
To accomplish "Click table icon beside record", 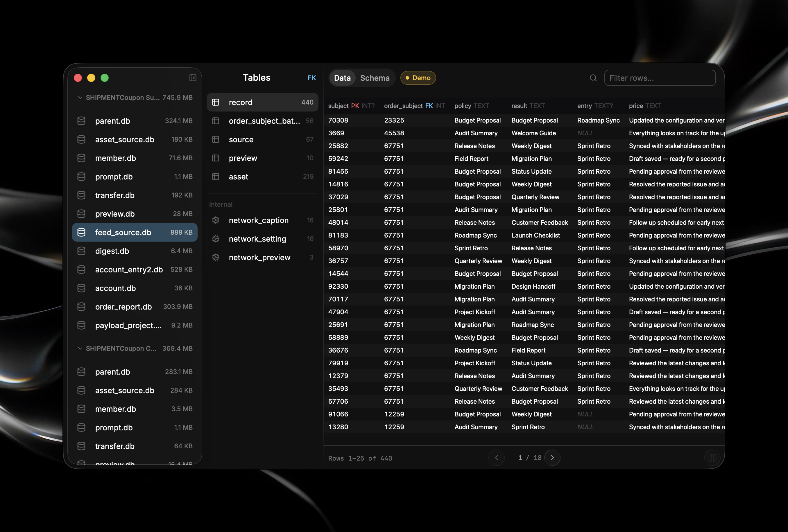I will tap(216, 102).
